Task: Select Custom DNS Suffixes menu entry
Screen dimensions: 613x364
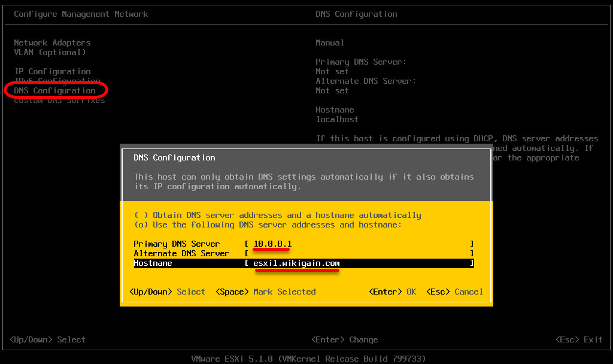Action: [x=59, y=101]
